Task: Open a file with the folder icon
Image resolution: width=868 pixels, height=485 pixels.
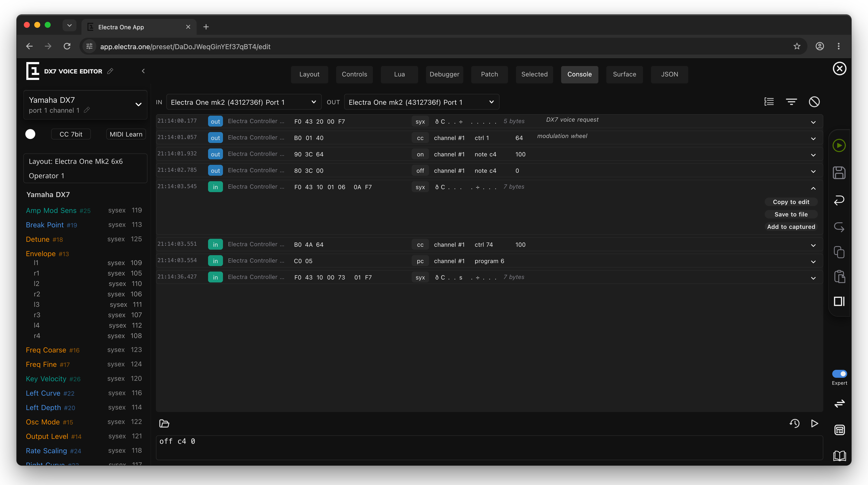Action: pyautogui.click(x=164, y=423)
